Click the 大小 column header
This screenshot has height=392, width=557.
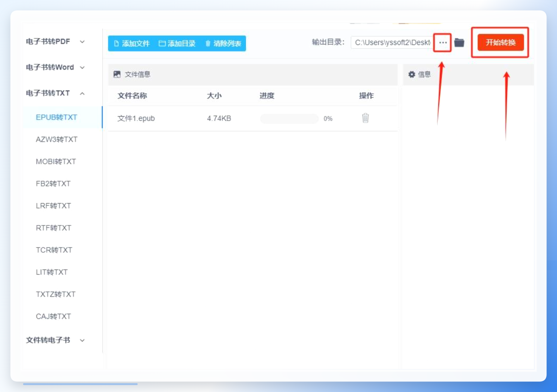pyautogui.click(x=214, y=96)
